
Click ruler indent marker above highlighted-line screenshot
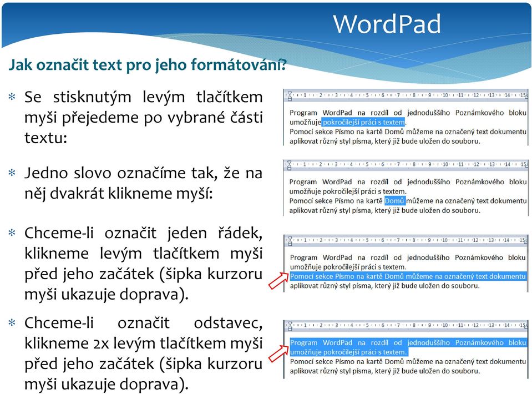[x=290, y=241]
